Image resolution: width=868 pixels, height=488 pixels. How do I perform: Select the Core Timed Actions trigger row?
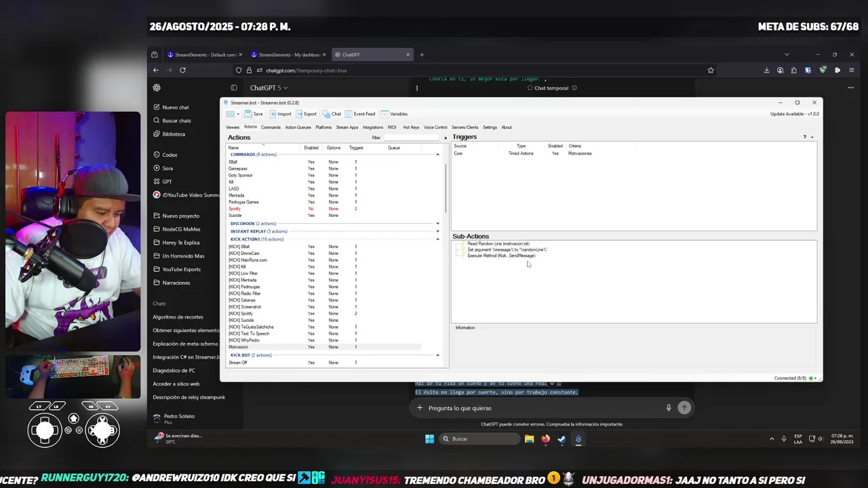point(522,153)
